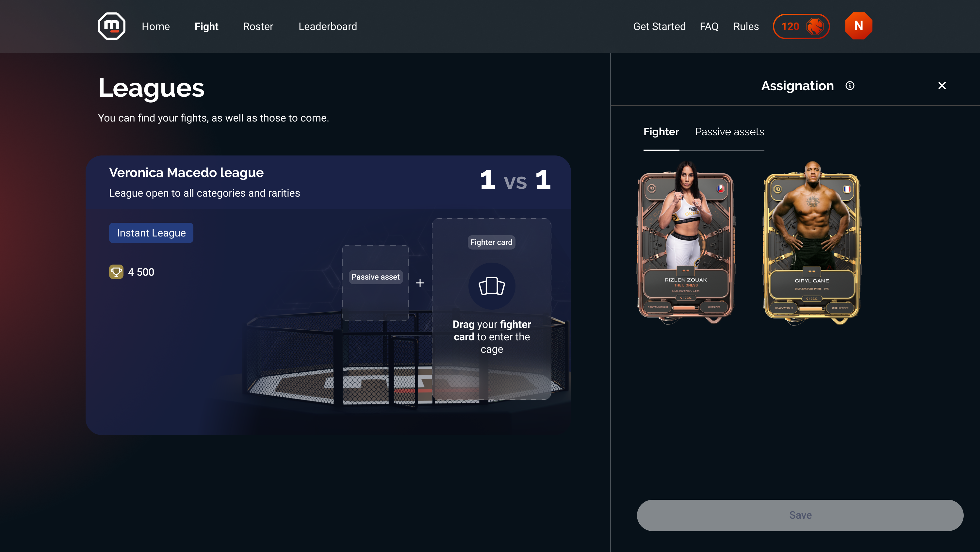Open the Roster page
The width and height of the screenshot is (980, 552).
258,26
